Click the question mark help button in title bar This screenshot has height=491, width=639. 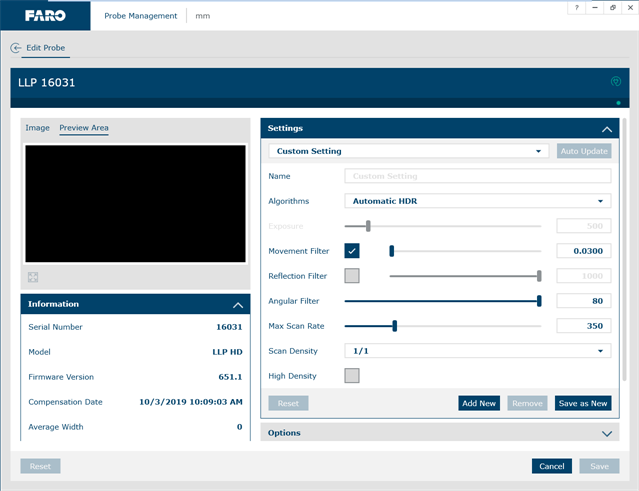[576, 8]
